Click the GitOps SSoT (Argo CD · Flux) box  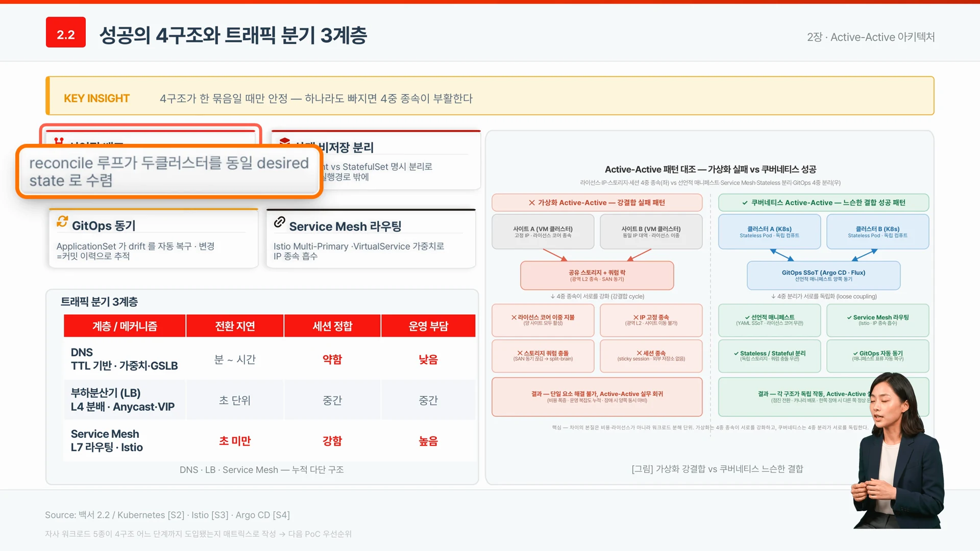(824, 275)
